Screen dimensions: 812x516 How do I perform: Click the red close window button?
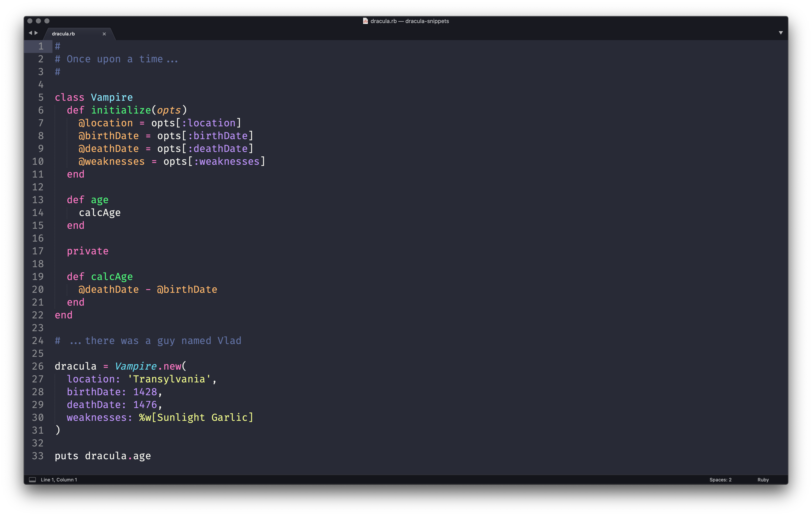pyautogui.click(x=30, y=21)
